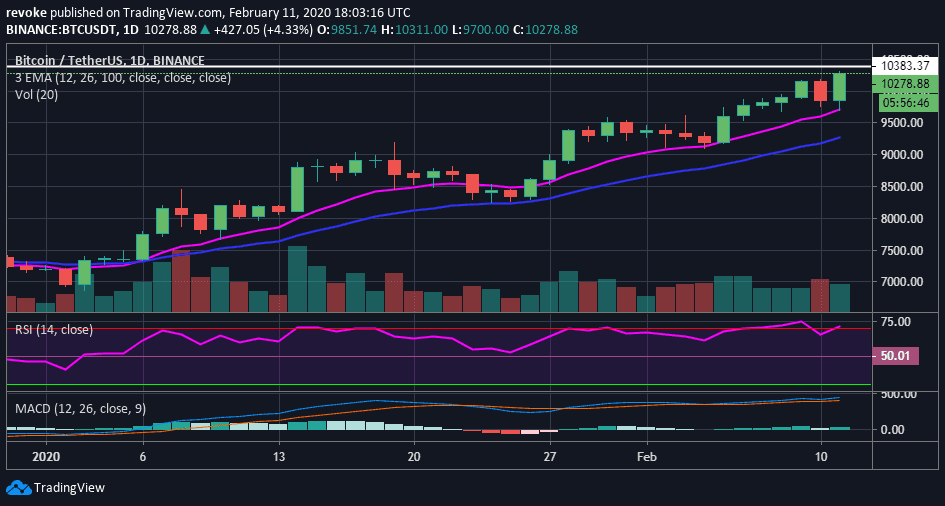The width and height of the screenshot is (945, 506).
Task: Click the TradingView cloud logo icon
Action: [x=18, y=487]
